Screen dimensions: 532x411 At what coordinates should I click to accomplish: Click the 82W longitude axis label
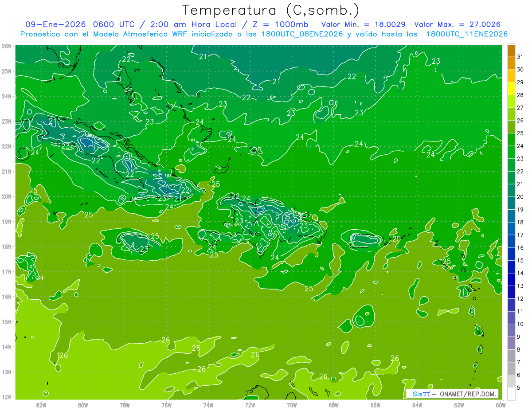(41, 405)
